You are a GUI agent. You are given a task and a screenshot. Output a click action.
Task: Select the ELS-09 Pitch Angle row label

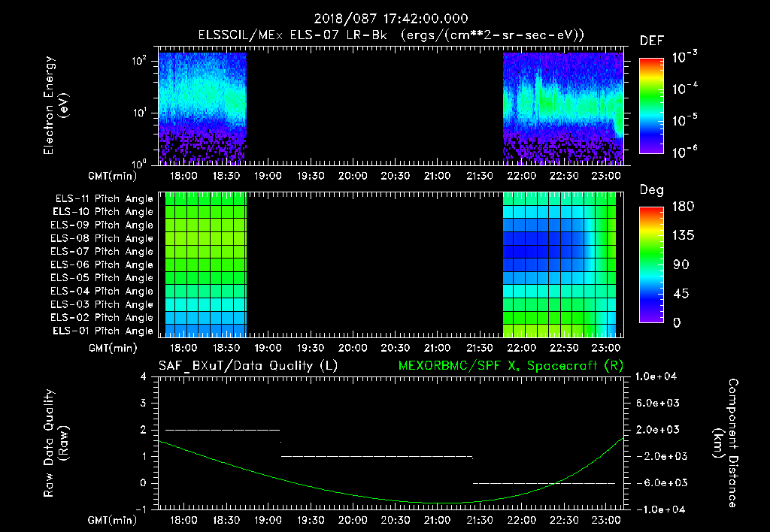102,225
